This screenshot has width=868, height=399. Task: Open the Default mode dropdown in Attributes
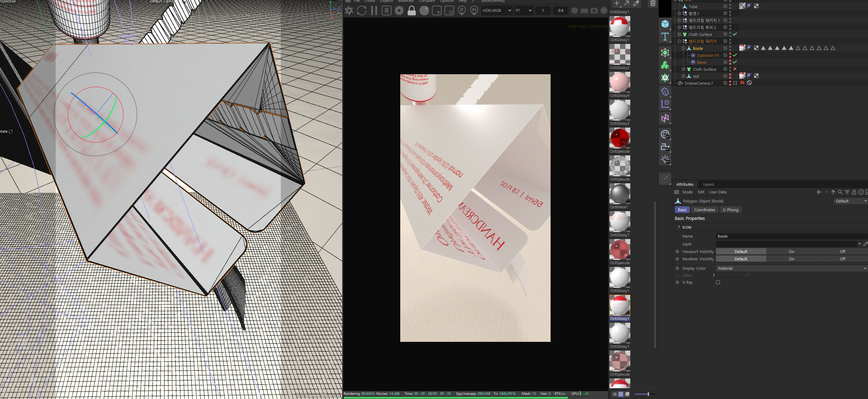(x=850, y=201)
